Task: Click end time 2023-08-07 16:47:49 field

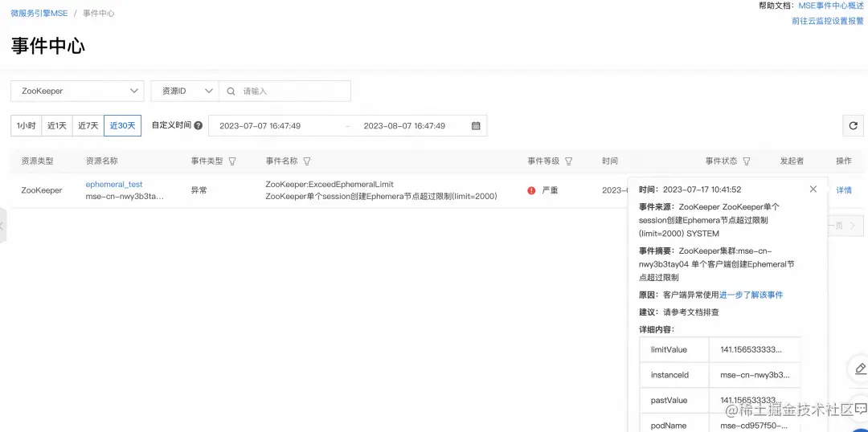Action: (x=404, y=125)
